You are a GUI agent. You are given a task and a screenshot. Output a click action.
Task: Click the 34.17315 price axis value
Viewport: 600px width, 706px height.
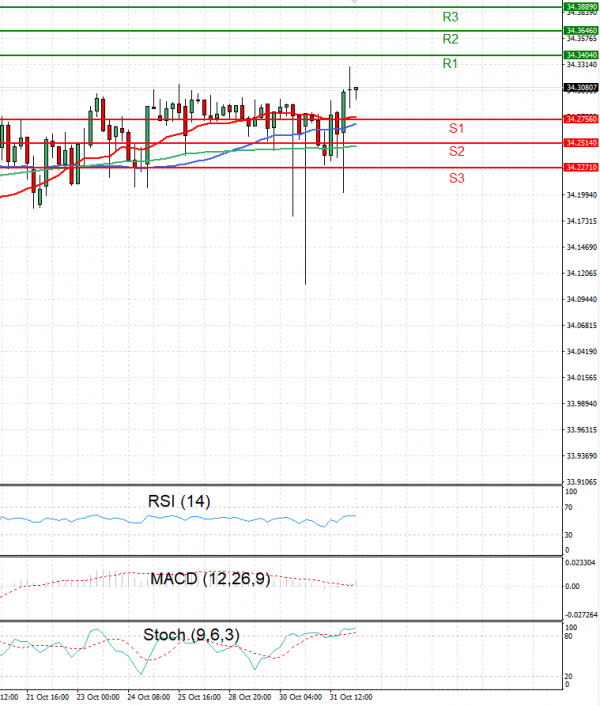[x=582, y=221]
